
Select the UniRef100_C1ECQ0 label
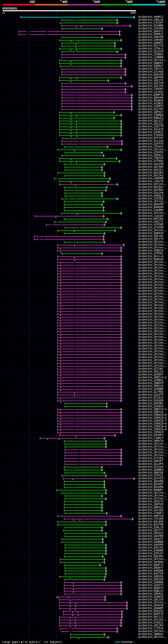pos(151,216)
